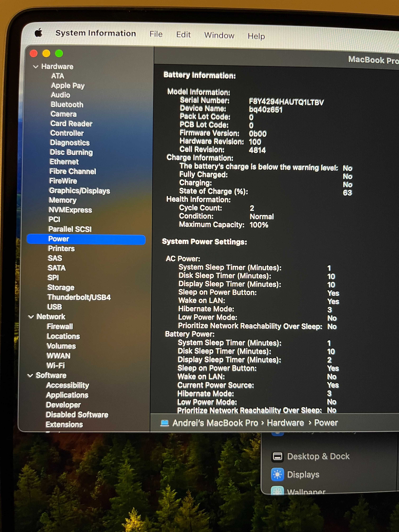Select FireWire in the sidebar

click(63, 181)
